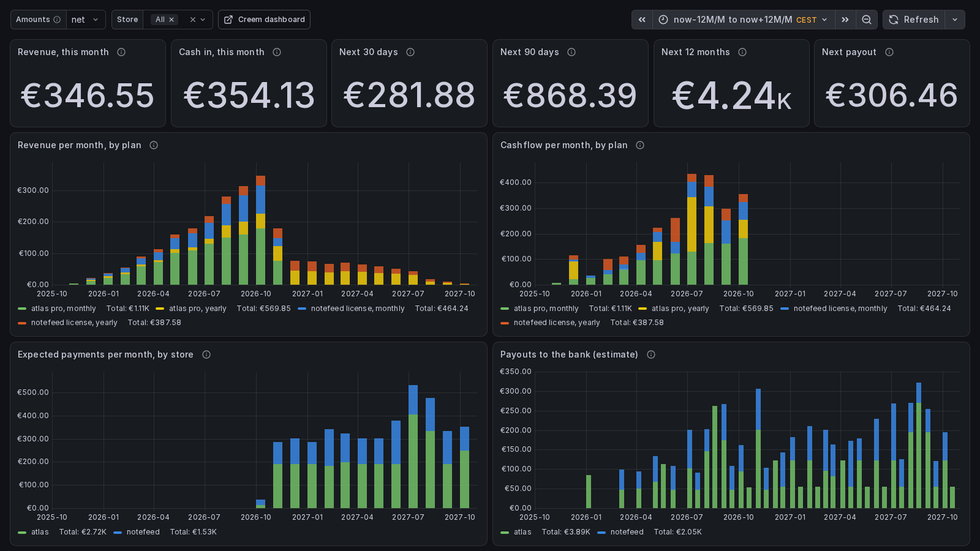Show info for Cash in, this month
This screenshot has height=551, width=980.
click(x=277, y=52)
